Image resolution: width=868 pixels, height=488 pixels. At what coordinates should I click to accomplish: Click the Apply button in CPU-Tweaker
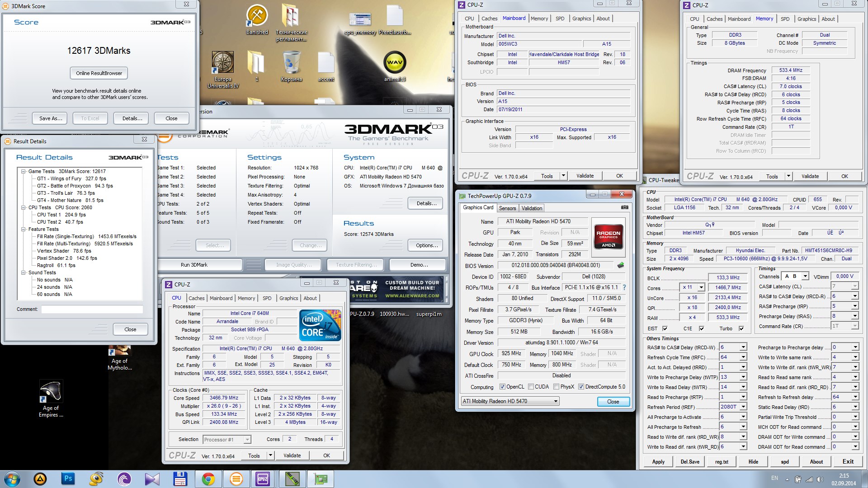tap(658, 462)
